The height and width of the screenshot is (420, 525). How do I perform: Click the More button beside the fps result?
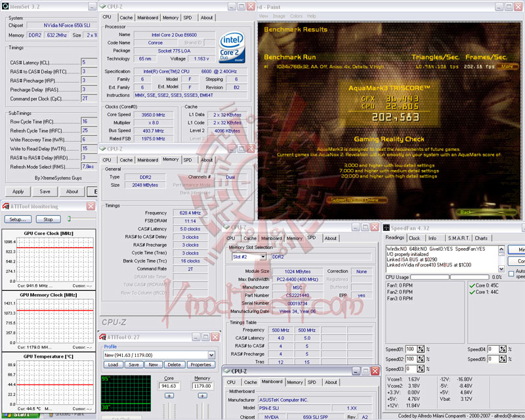(507, 66)
